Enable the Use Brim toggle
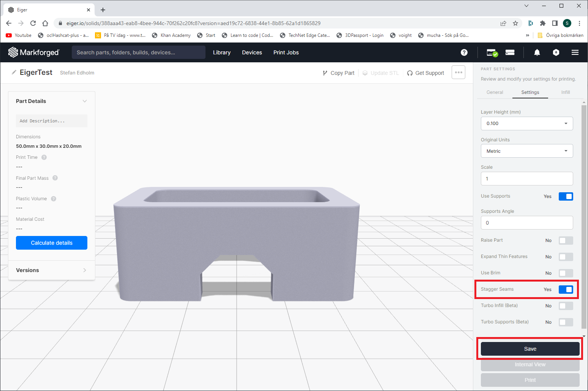588x391 pixels. pos(566,273)
